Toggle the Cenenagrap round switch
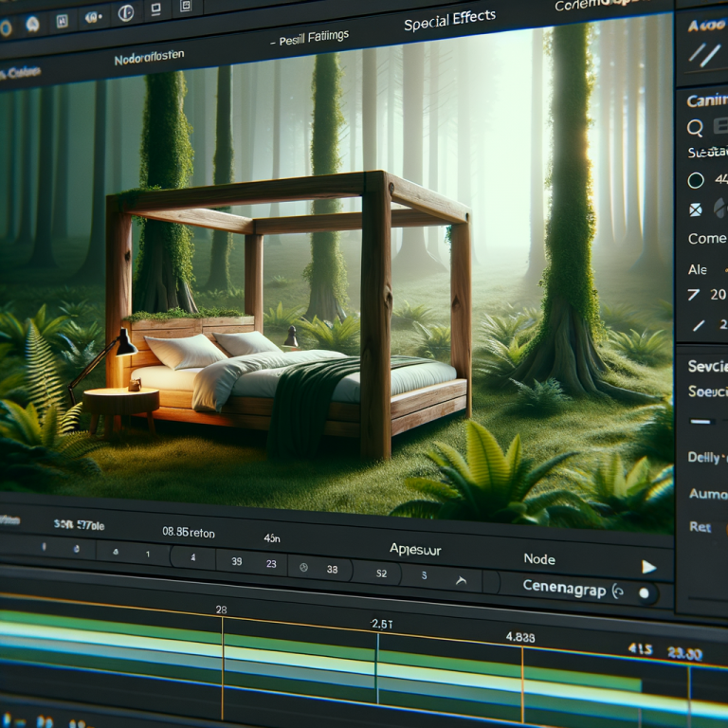 click(645, 593)
